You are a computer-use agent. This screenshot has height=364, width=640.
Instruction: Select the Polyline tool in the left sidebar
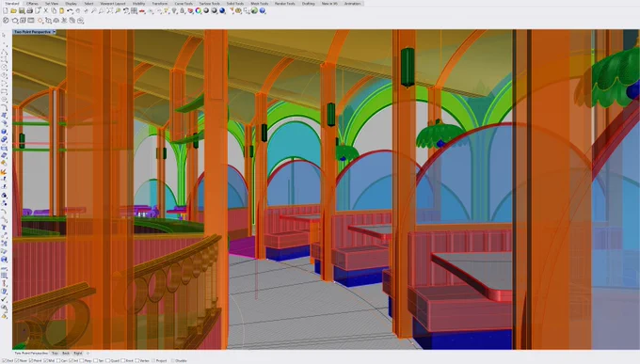tap(4, 52)
